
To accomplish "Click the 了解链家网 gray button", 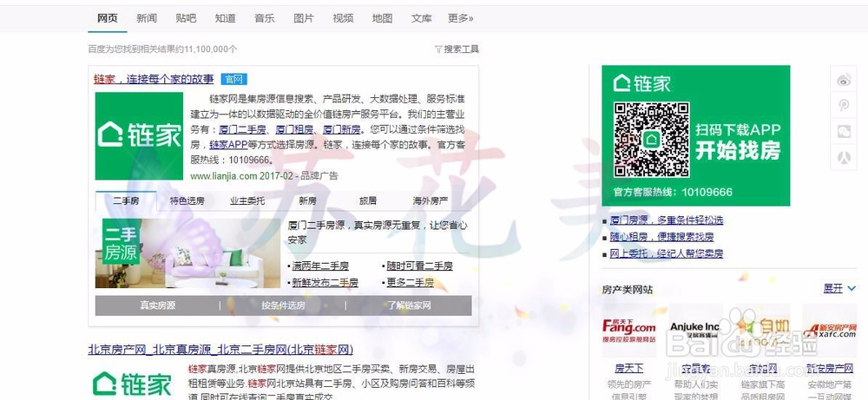I will coord(409,305).
